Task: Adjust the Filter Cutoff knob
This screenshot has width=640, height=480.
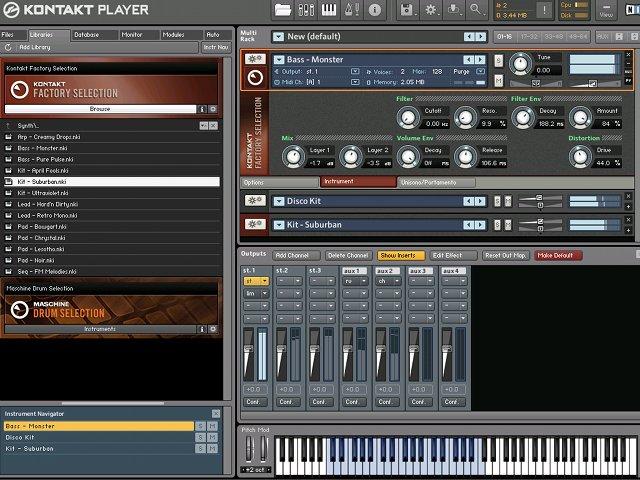Action: 408,118
